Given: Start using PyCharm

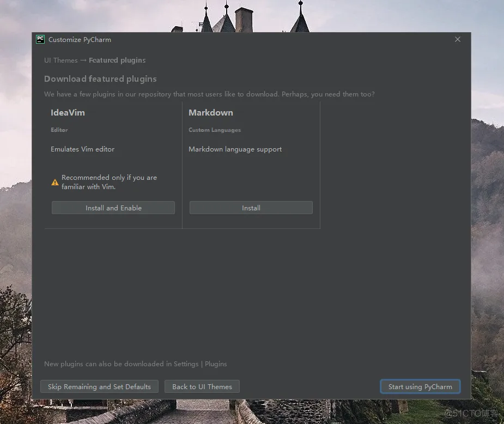Looking at the screenshot, I should pos(420,386).
